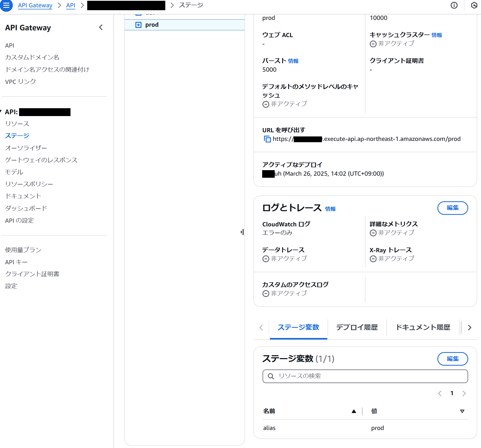
Task: Sort stage variables by 値 descending
Action: click(x=462, y=411)
